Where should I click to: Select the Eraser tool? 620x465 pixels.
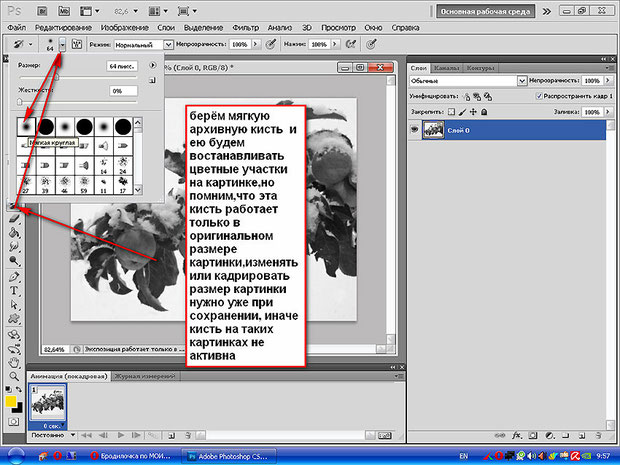click(x=14, y=218)
